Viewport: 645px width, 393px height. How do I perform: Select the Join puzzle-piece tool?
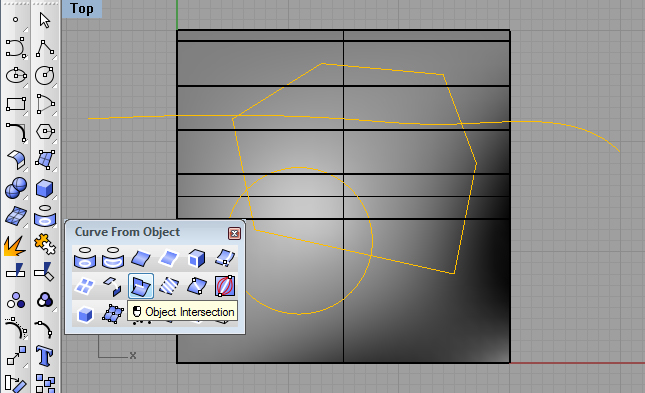[45, 244]
